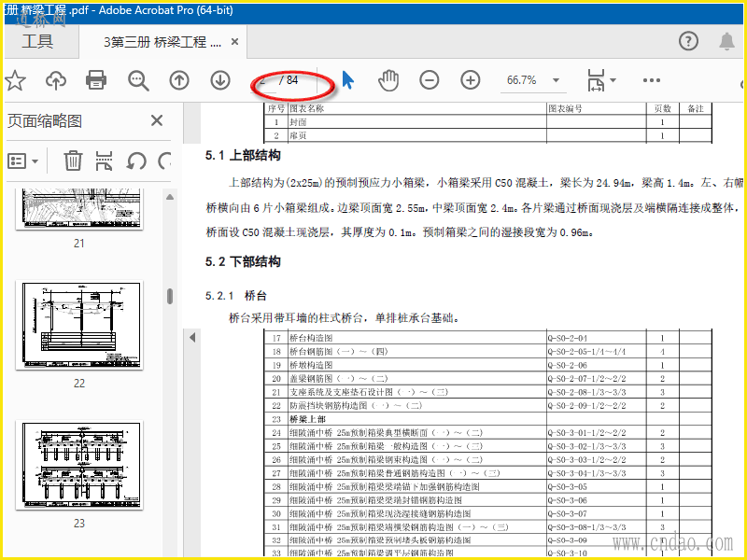Click the subheading 5.2.1 桥台

click(x=236, y=296)
